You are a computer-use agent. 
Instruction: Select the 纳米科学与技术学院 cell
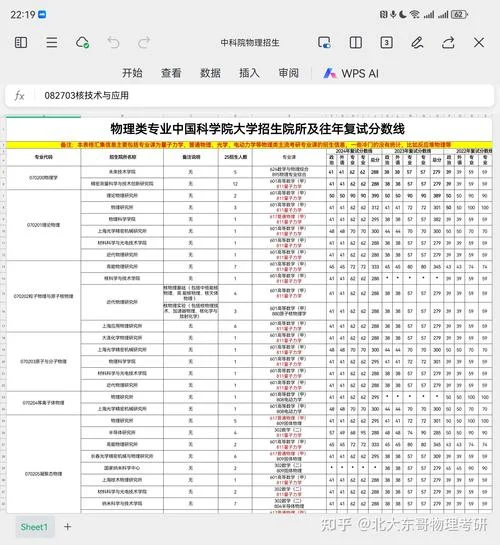pyautogui.click(x=122, y=504)
